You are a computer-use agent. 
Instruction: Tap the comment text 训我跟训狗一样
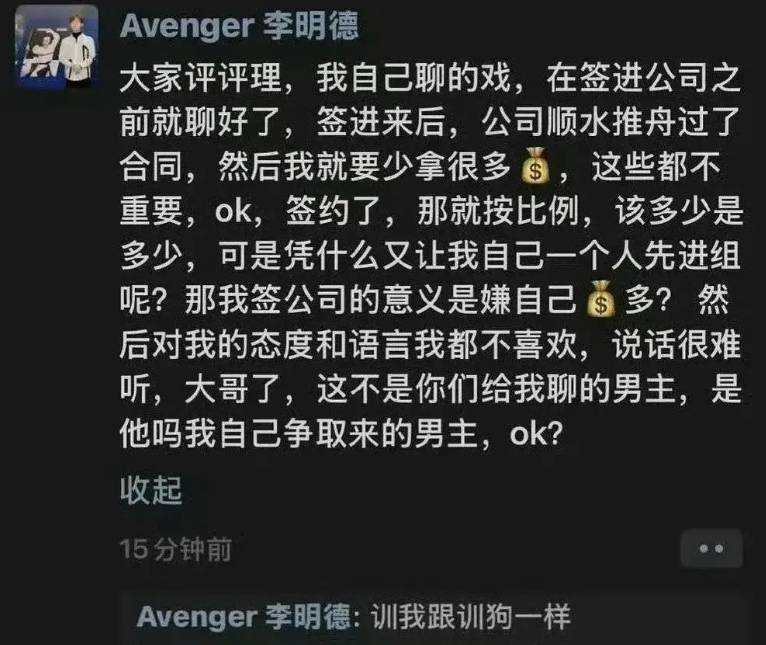471,617
